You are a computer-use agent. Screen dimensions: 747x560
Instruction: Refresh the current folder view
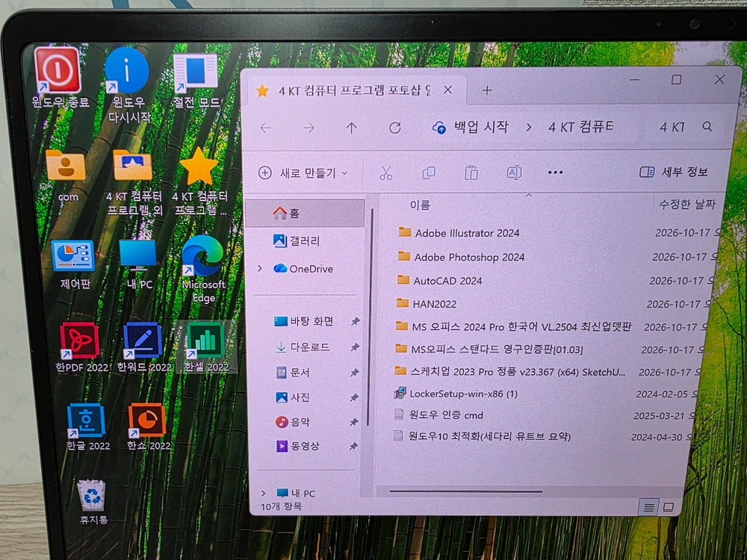[x=395, y=128]
